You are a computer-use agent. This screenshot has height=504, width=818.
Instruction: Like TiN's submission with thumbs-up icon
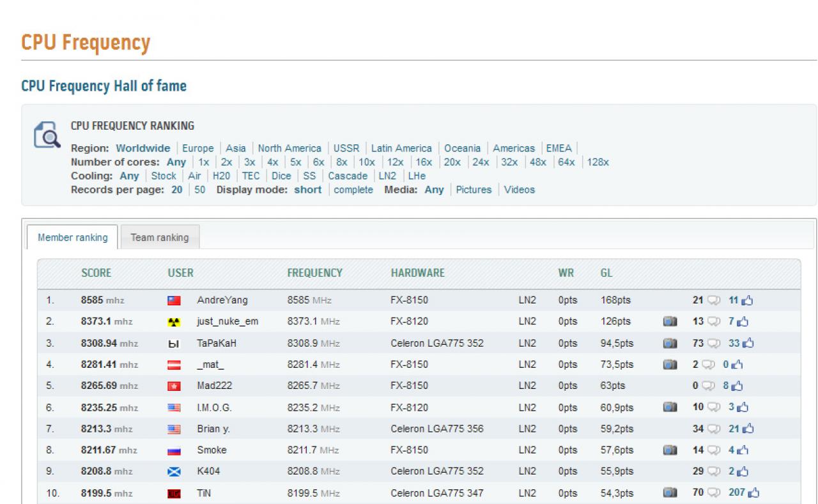[x=753, y=493]
